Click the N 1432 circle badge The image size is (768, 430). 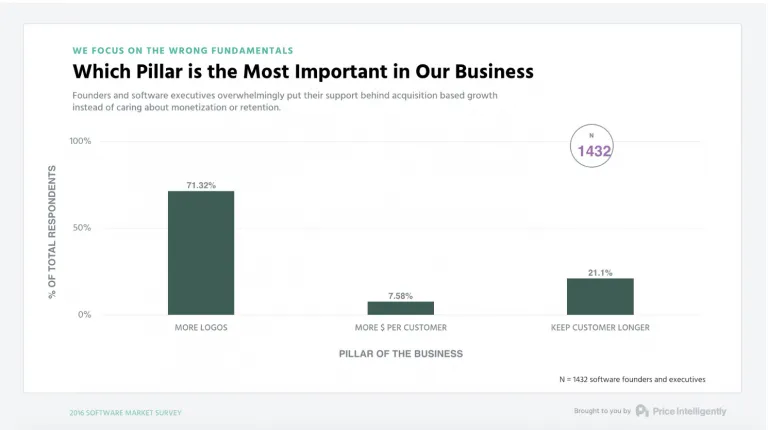coord(592,146)
